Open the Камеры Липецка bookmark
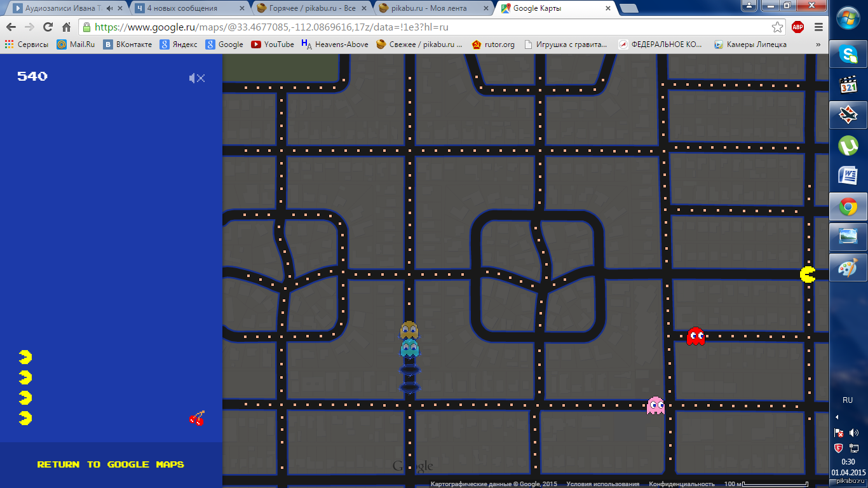Screen dimensions: 868x488 (750, 44)
